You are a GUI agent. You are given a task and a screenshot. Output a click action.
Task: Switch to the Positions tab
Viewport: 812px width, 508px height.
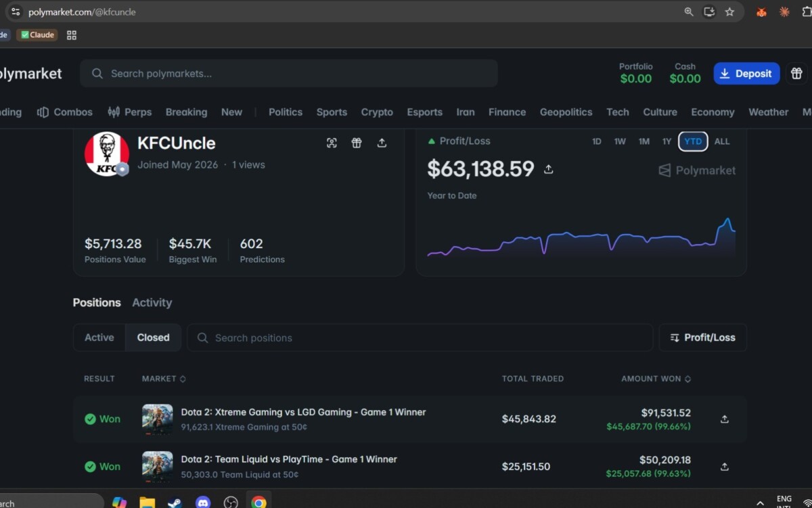pyautogui.click(x=97, y=302)
